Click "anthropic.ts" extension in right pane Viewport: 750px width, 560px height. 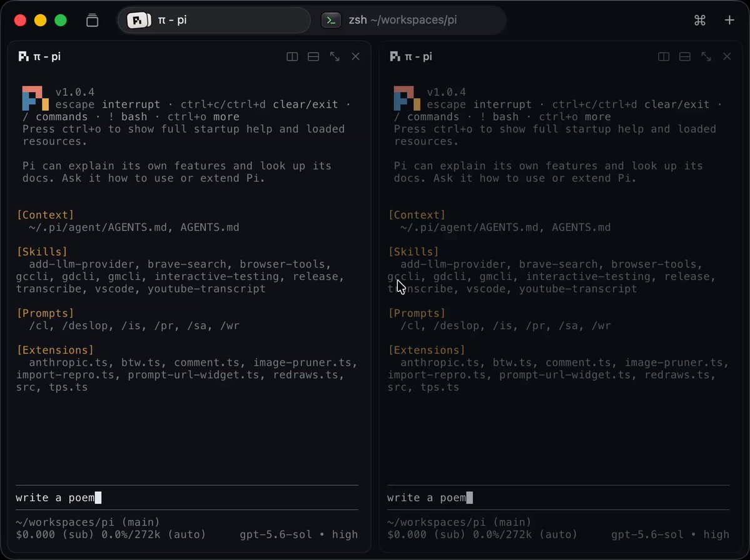(x=440, y=362)
